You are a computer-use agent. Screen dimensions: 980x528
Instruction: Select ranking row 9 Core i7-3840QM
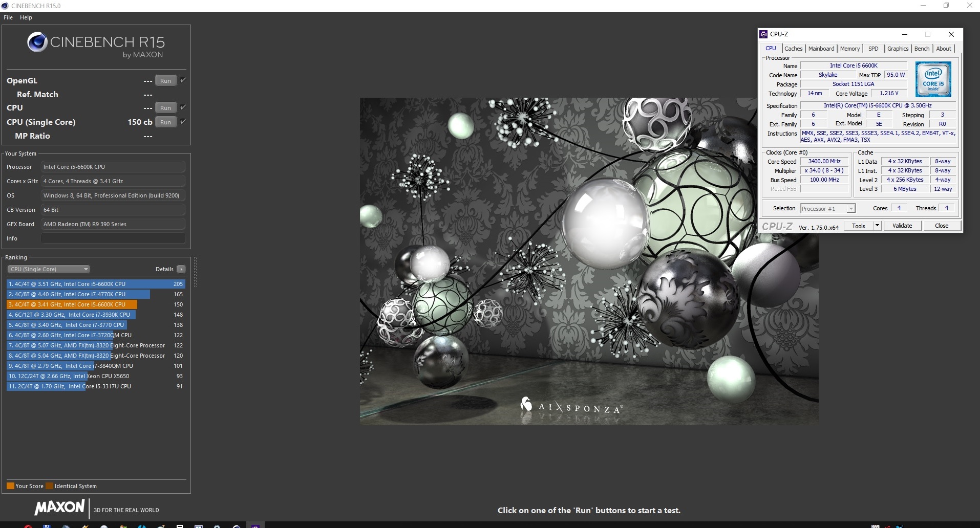pos(96,366)
